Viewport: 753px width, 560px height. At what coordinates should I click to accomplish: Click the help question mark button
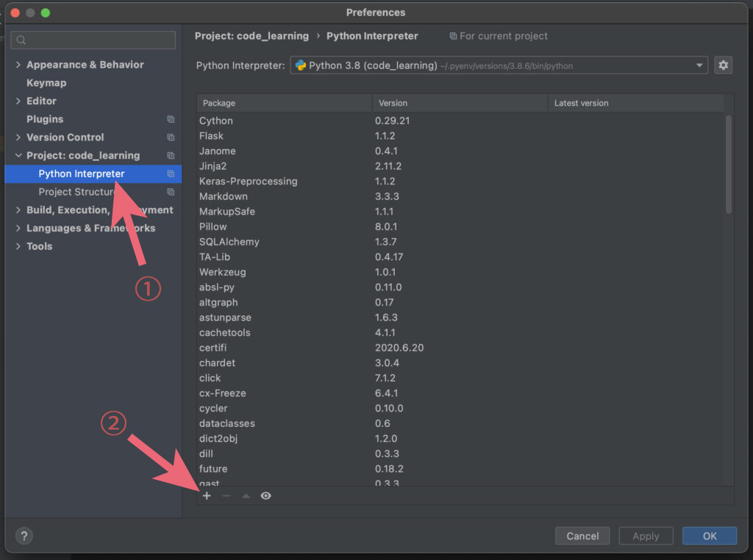click(x=24, y=536)
